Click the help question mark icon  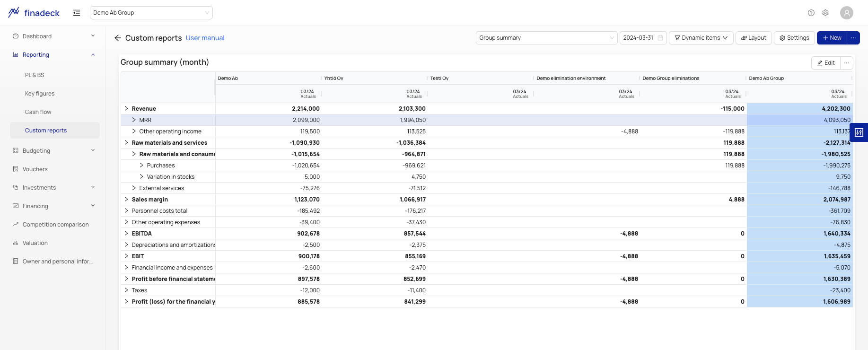tap(811, 13)
